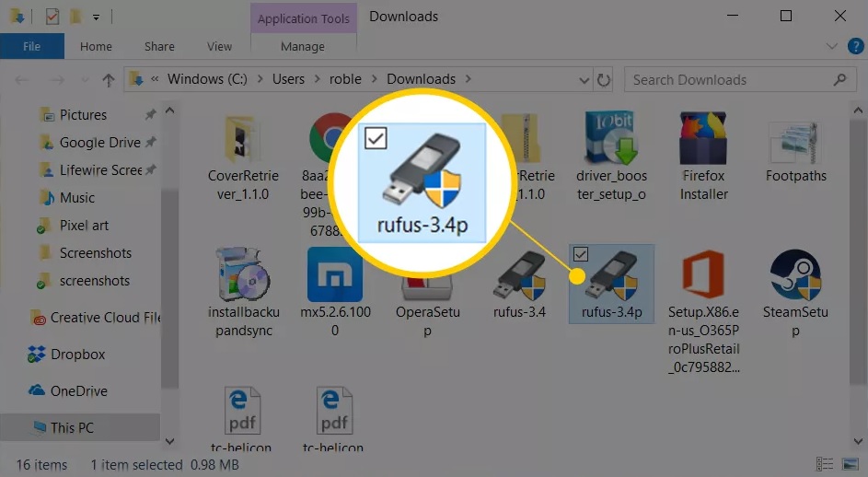Switch to the Home ribbon tab
868x477 pixels.
96,47
